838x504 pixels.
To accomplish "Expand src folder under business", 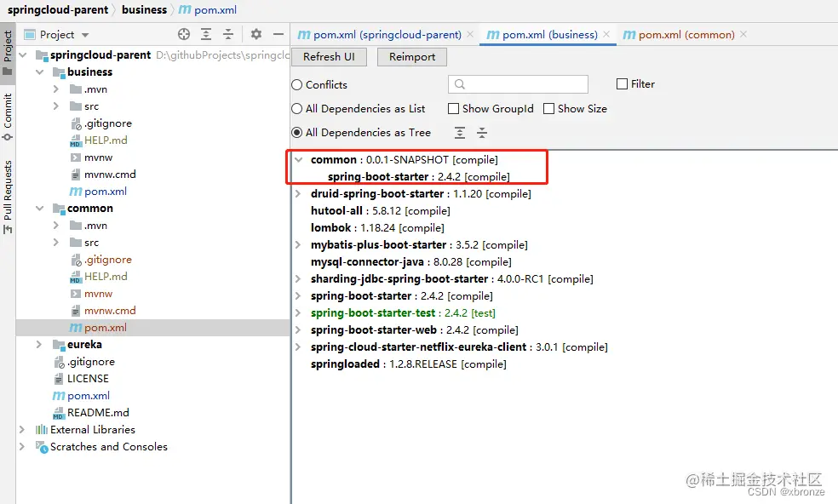I will click(56, 106).
